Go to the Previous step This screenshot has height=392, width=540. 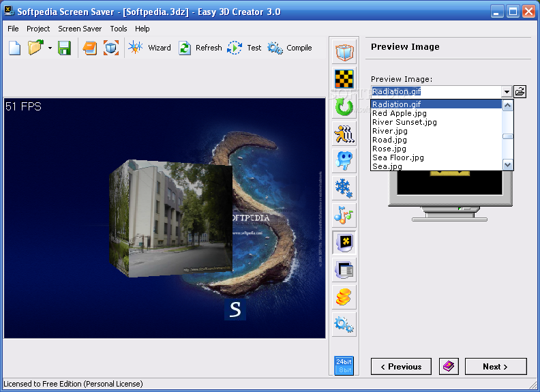401,367
